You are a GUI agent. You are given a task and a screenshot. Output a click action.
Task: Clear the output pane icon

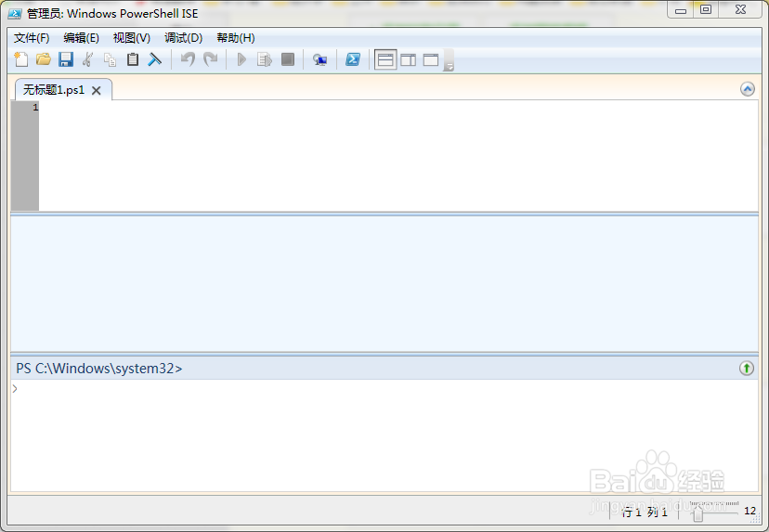(x=154, y=59)
